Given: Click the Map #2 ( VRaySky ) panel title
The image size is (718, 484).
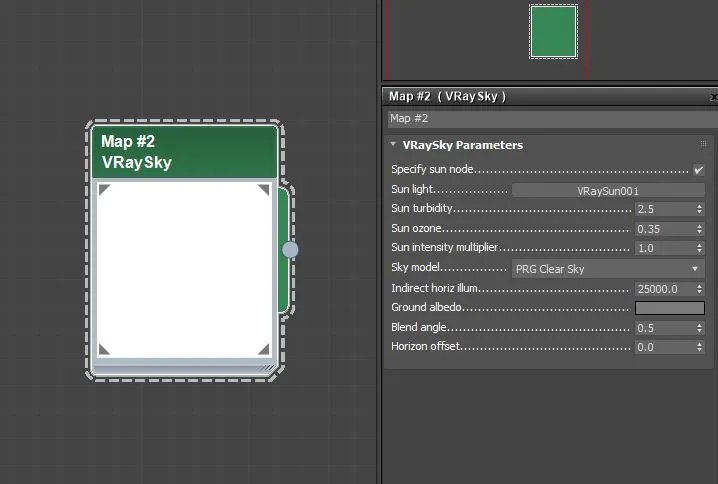Looking at the screenshot, I should [447, 97].
